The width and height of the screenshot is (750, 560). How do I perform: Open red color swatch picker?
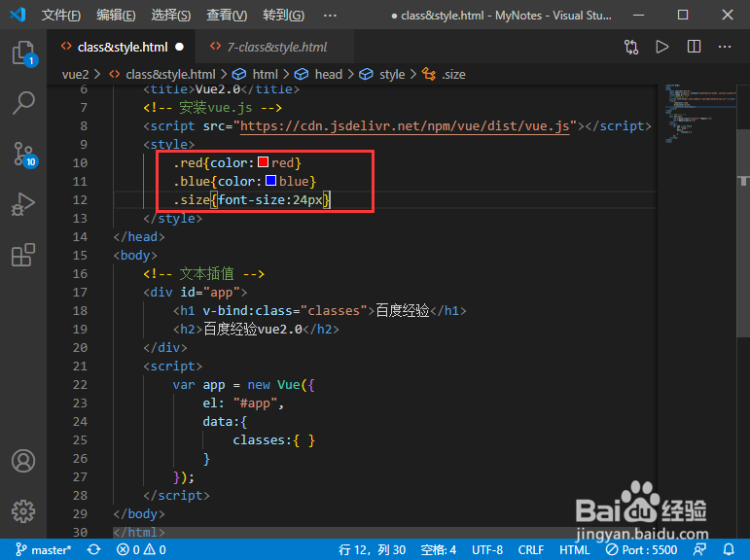[263, 162]
